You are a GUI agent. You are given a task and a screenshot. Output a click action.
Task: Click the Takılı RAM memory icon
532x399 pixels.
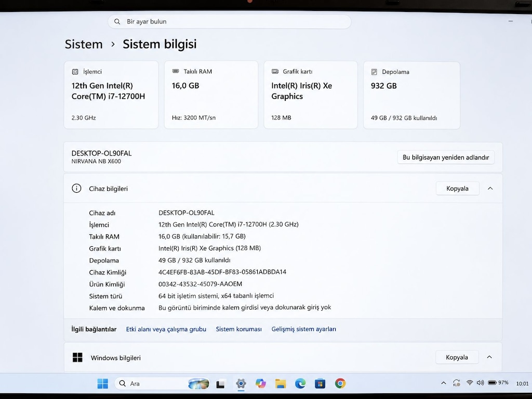point(176,71)
